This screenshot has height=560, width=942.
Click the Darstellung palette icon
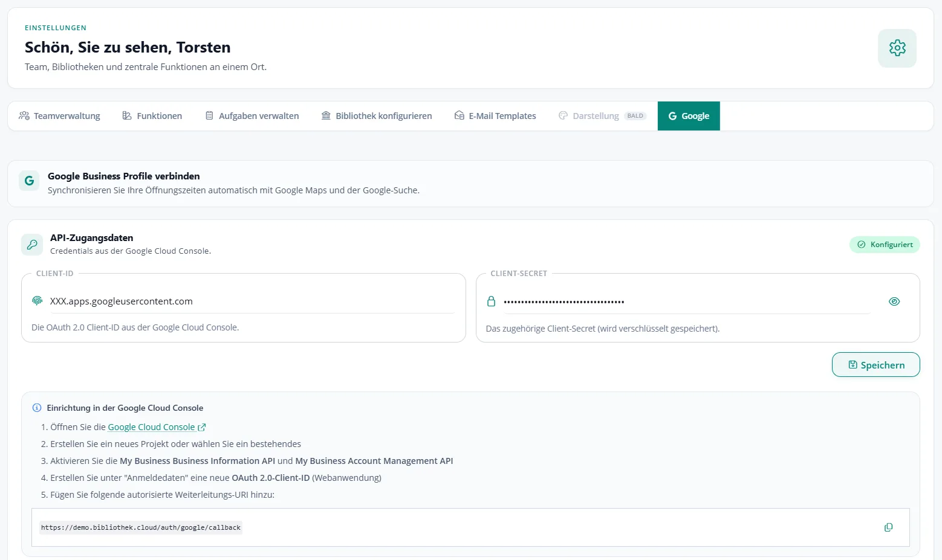[563, 115]
